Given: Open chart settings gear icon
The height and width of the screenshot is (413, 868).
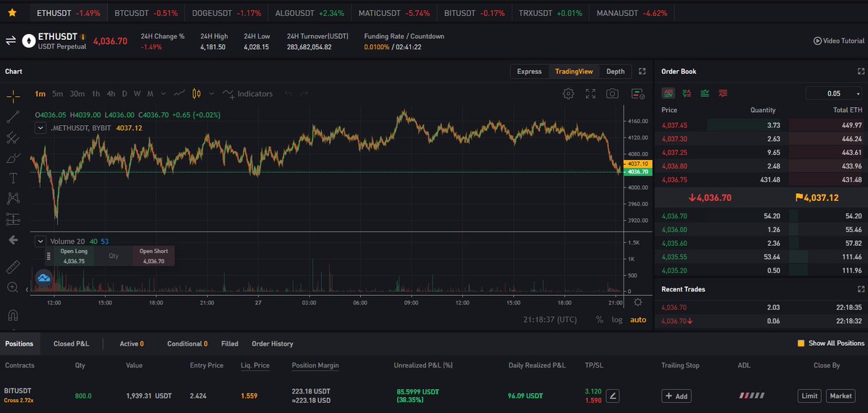Looking at the screenshot, I should (x=569, y=94).
